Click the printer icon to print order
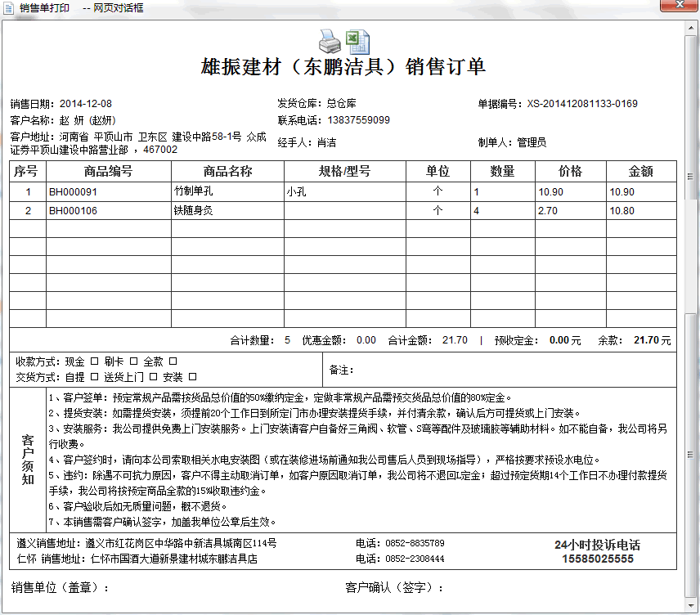The width and height of the screenshot is (700, 615). coord(330,41)
